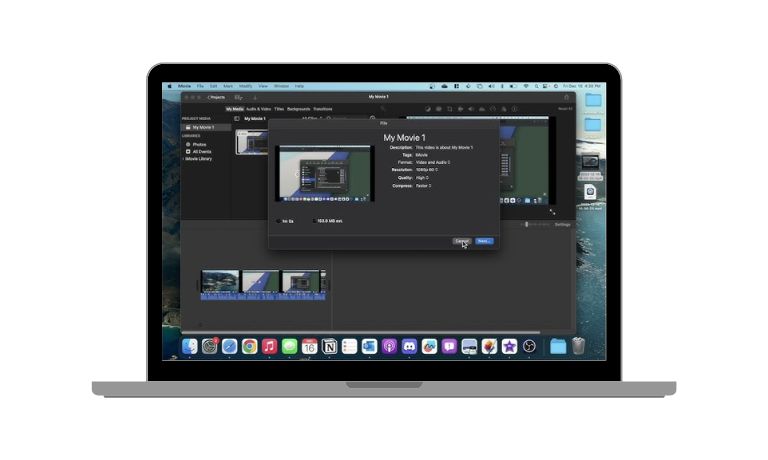The width and height of the screenshot is (768, 460).
Task: Select the first clip thumbnail in timeline
Action: tap(220, 281)
